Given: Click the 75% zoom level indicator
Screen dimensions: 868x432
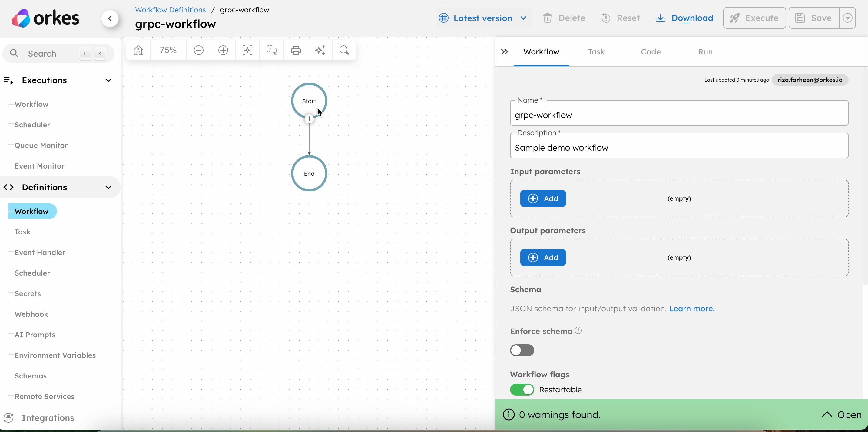Looking at the screenshot, I should [168, 51].
